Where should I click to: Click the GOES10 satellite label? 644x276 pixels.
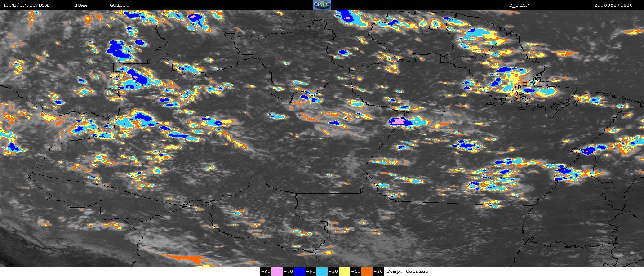click(x=119, y=5)
